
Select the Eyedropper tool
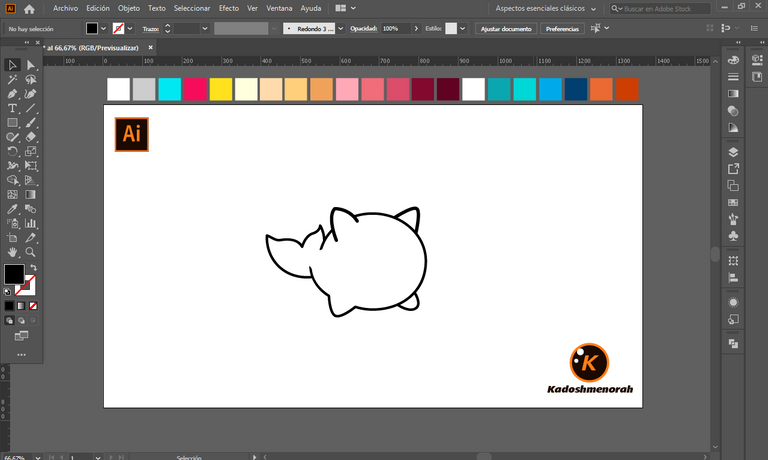[12, 209]
